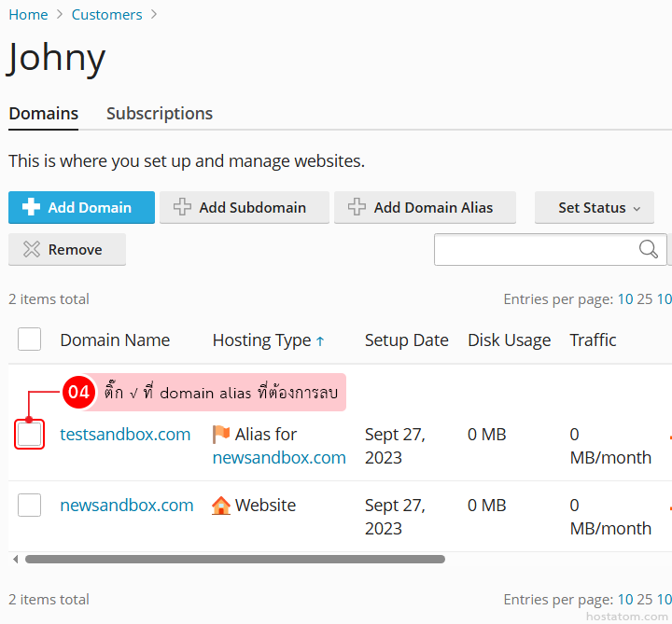Image resolution: width=672 pixels, height=624 pixels.
Task: Click the horizontal table scrollbar
Action: click(x=233, y=560)
